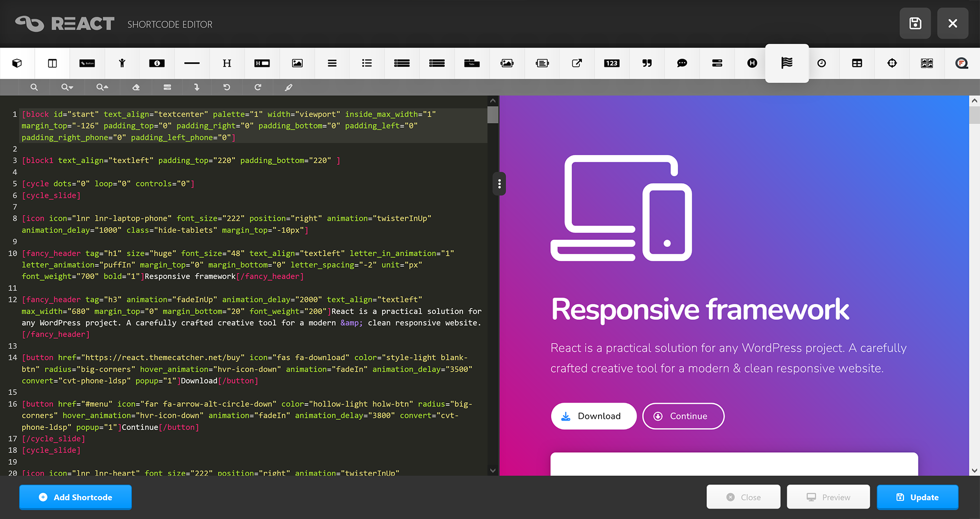Click the Continue button in the preview
The width and height of the screenshot is (980, 519).
point(683,416)
